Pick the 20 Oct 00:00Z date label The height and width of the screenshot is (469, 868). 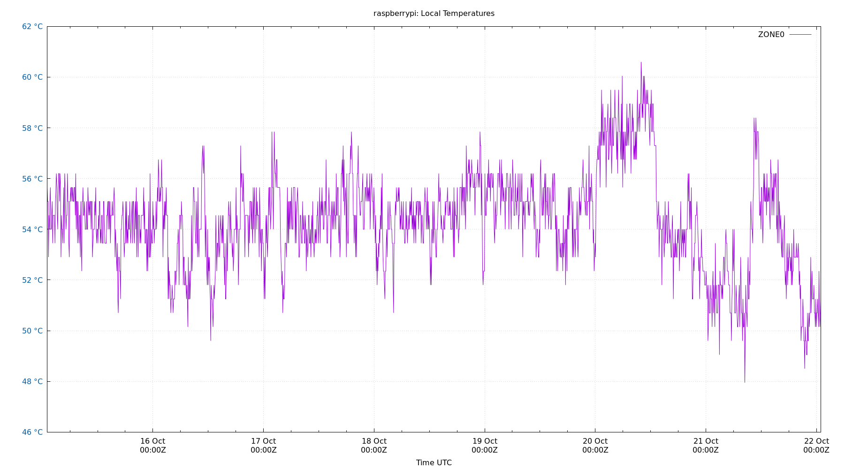click(x=595, y=446)
